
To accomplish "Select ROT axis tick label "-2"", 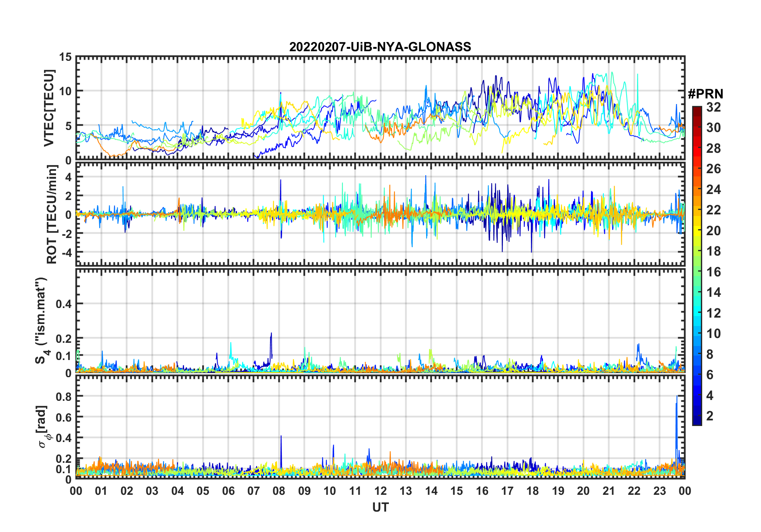I will (66, 234).
